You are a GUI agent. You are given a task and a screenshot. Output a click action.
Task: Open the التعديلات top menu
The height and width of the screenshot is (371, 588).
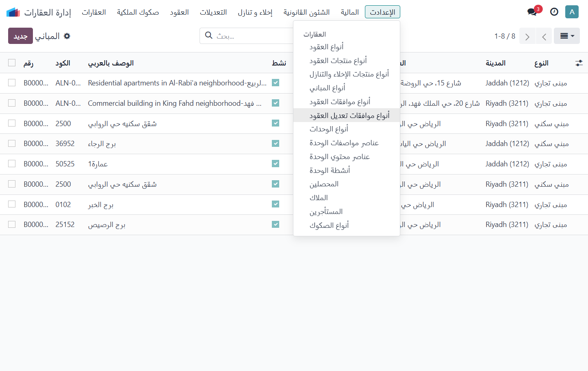213,12
